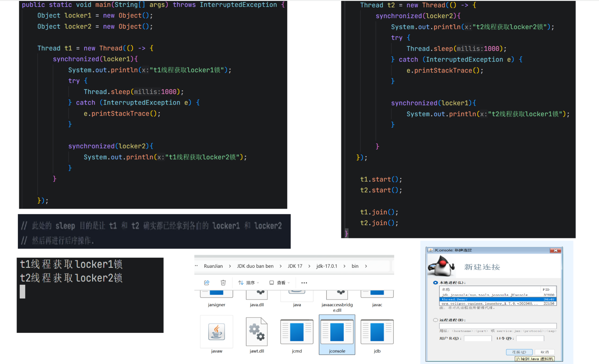Screen dimensions: 599x364
Task: Click the 用户名 username input field
Action: (478, 338)
